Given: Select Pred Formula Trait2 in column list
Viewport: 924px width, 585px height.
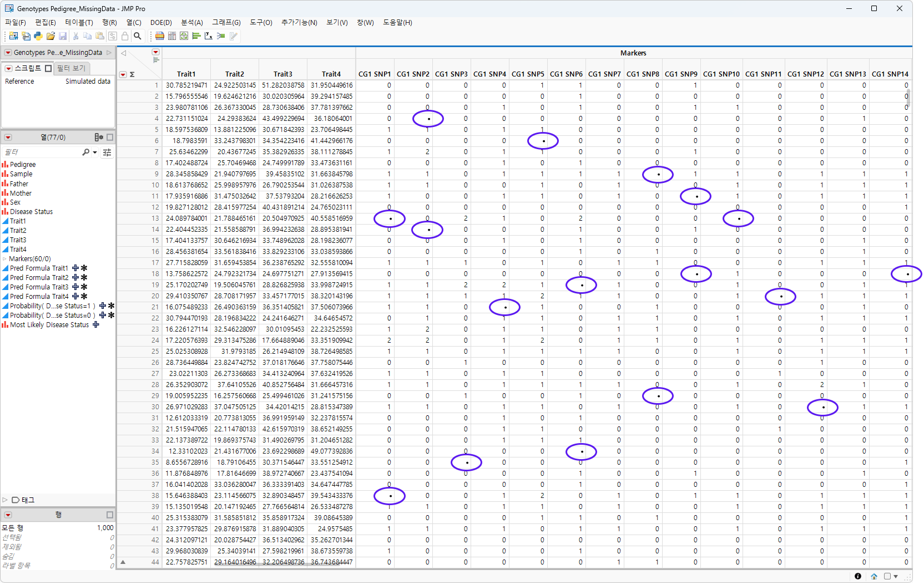Looking at the screenshot, I should 39,278.
